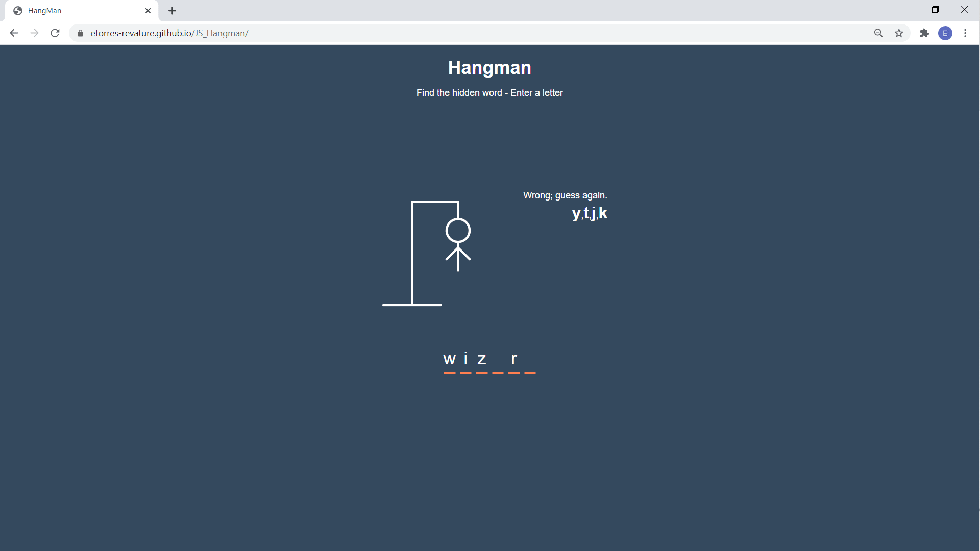
Task: Open the Extensions puzzle icon
Action: pos(924,33)
